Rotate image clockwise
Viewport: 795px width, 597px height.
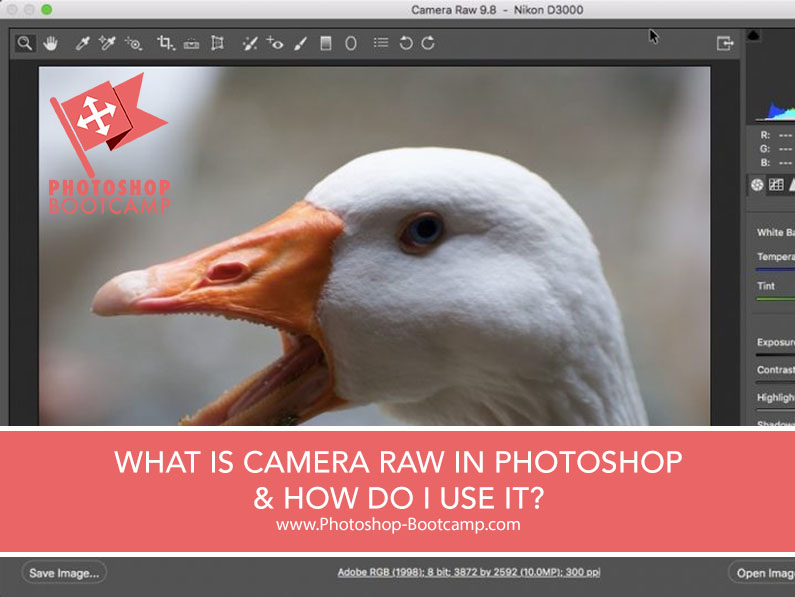pyautogui.click(x=428, y=43)
